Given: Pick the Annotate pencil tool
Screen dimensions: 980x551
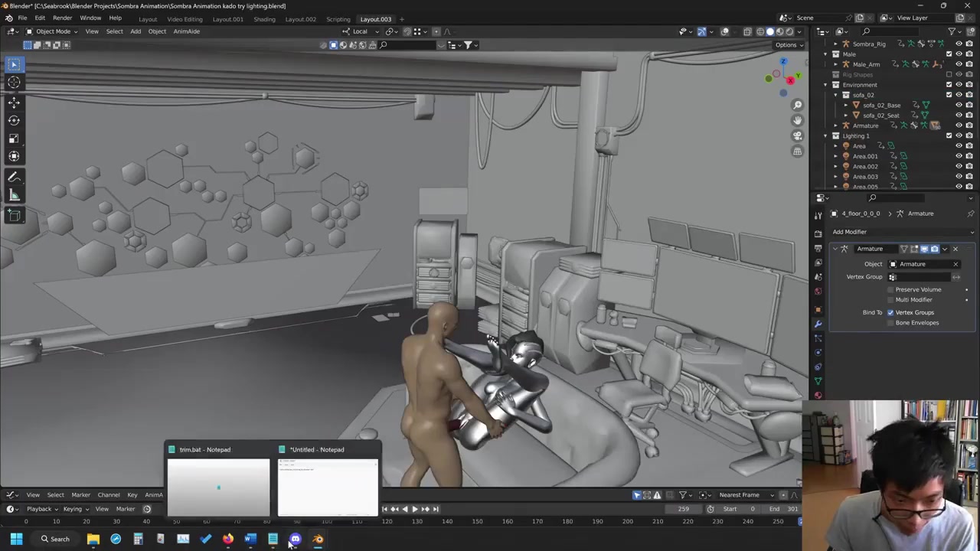Looking at the screenshot, I should coord(14,177).
